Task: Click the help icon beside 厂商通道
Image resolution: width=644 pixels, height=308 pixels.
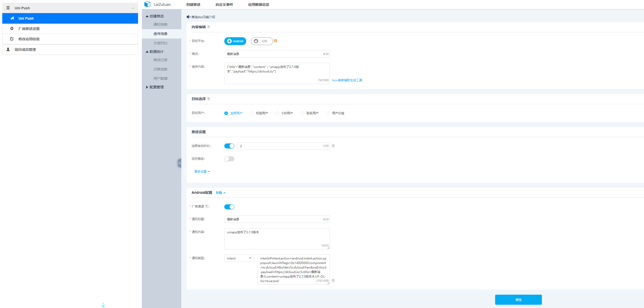Action: [x=206, y=206]
